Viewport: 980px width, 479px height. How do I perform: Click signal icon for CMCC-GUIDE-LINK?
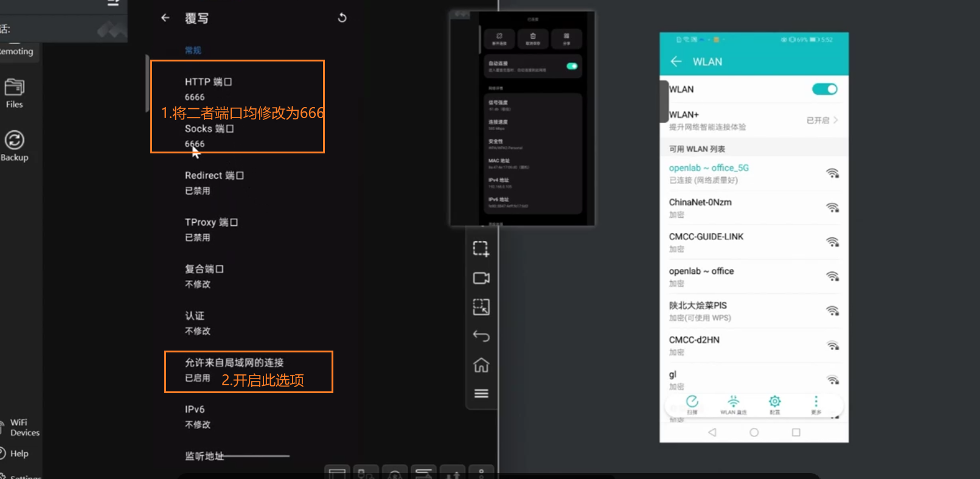click(x=832, y=242)
